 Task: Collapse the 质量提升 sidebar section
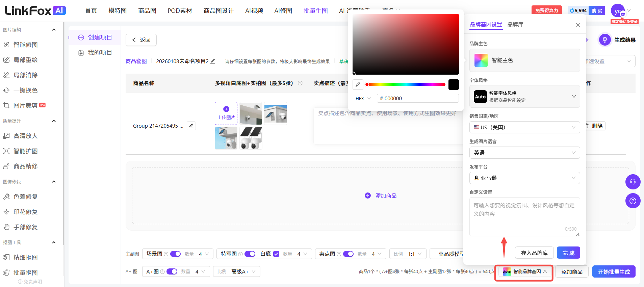(54, 121)
